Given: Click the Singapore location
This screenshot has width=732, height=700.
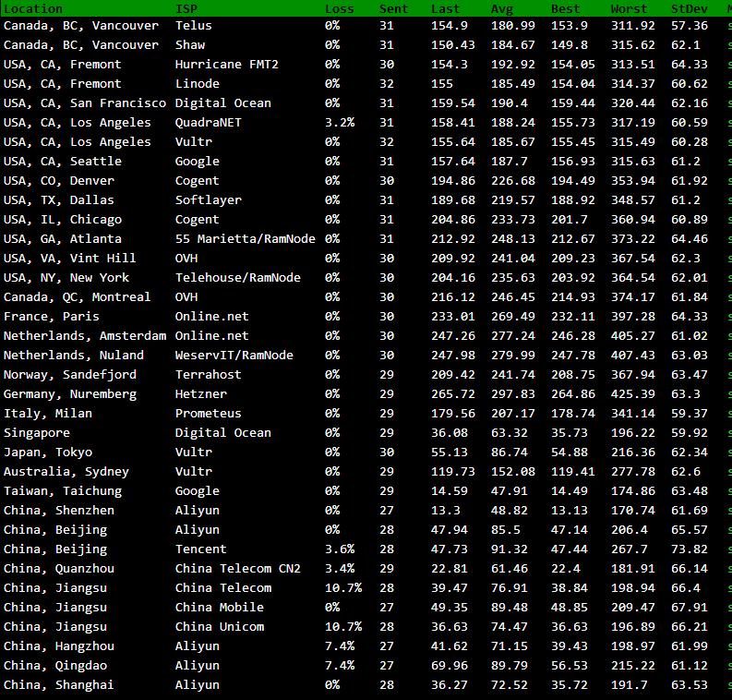Looking at the screenshot, I should tap(36, 433).
